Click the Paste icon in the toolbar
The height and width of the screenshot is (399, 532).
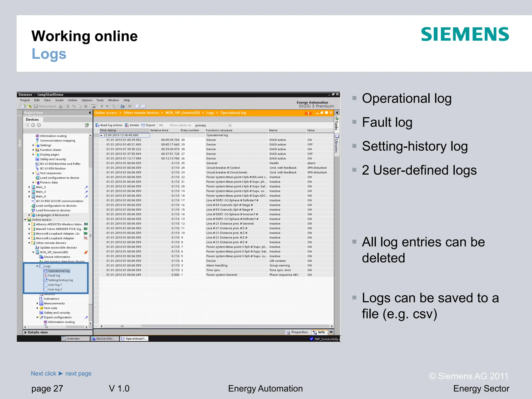[x=80, y=106]
